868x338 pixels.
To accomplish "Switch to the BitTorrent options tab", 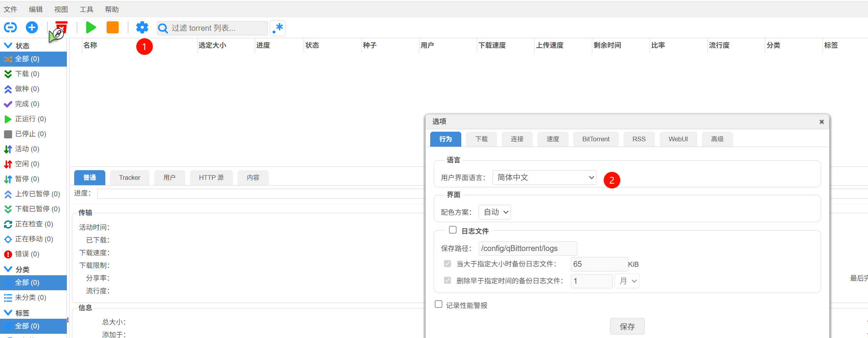I will click(x=596, y=139).
